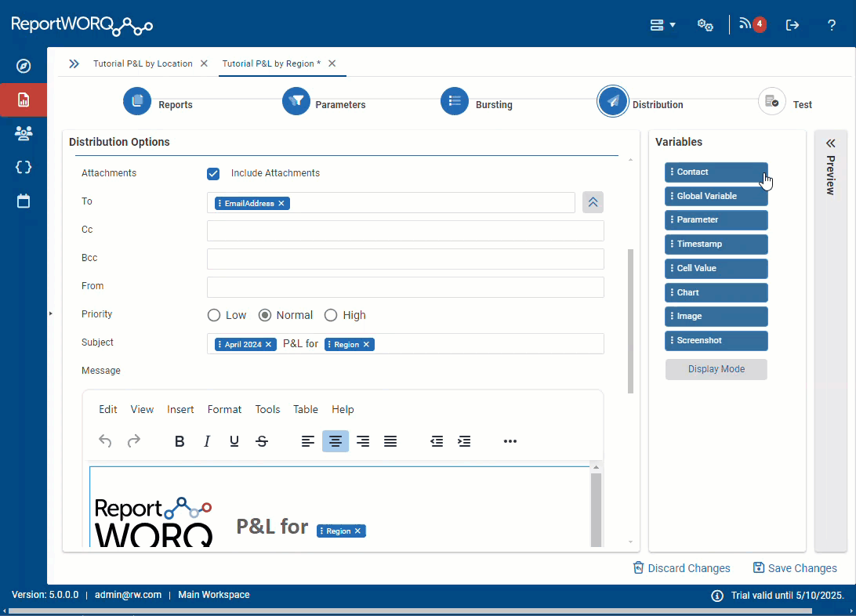The height and width of the screenshot is (616, 856).
Task: Expand the tab list double arrow
Action: tap(74, 63)
